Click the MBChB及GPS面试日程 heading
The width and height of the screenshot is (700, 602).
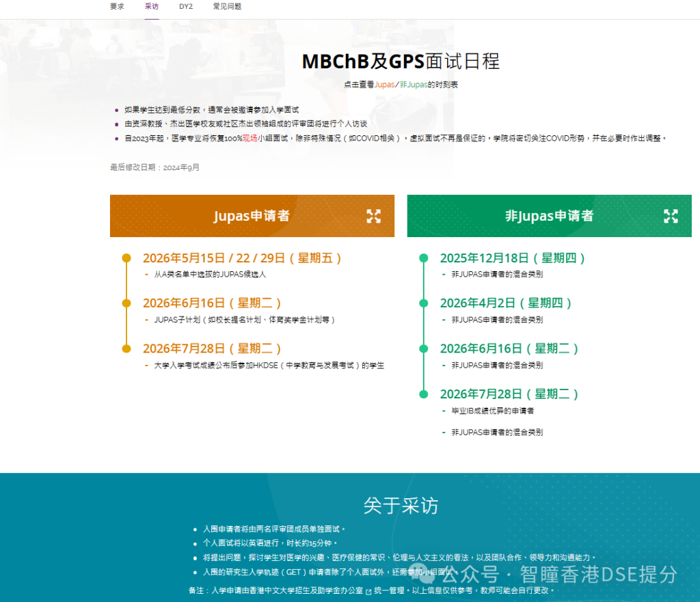tap(401, 61)
